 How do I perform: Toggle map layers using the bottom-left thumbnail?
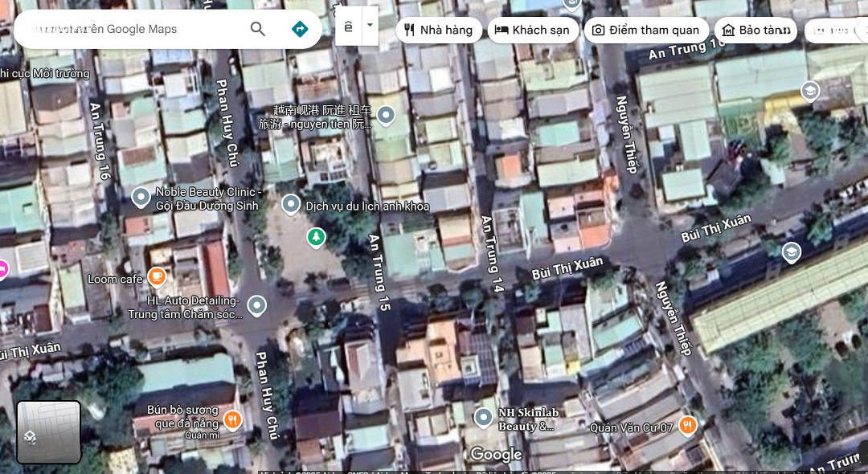49,432
